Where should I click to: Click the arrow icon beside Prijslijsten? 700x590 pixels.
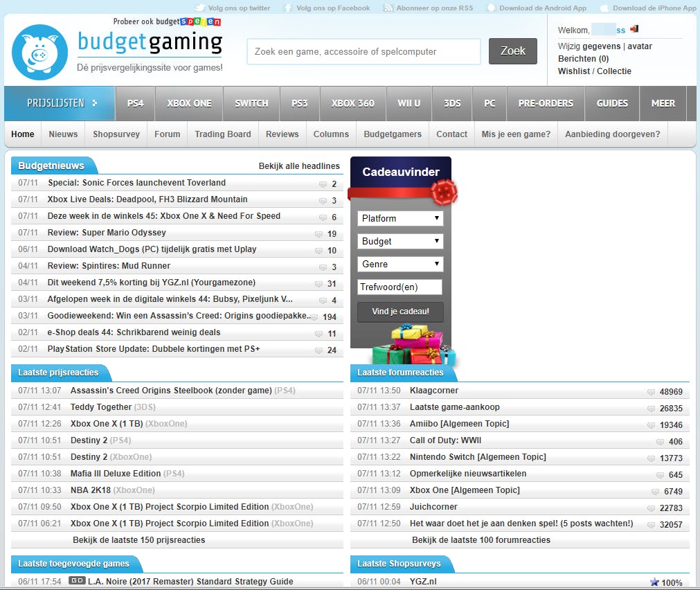pyautogui.click(x=95, y=103)
